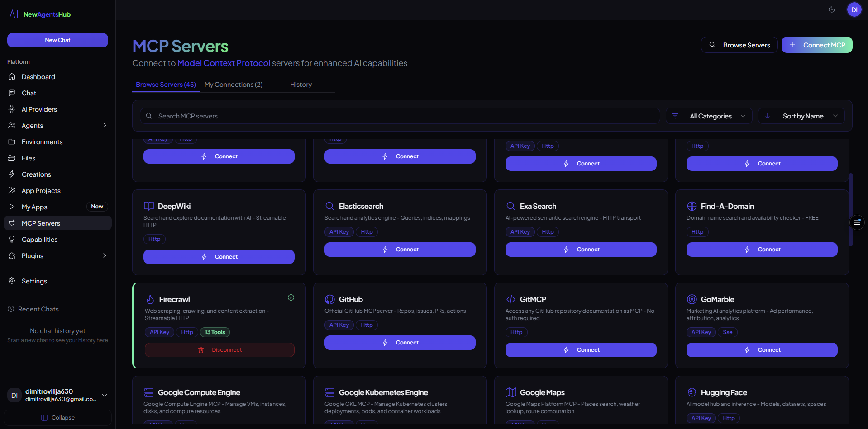Follow the Model Context Protocol link
This screenshot has height=429, width=868.
[224, 63]
